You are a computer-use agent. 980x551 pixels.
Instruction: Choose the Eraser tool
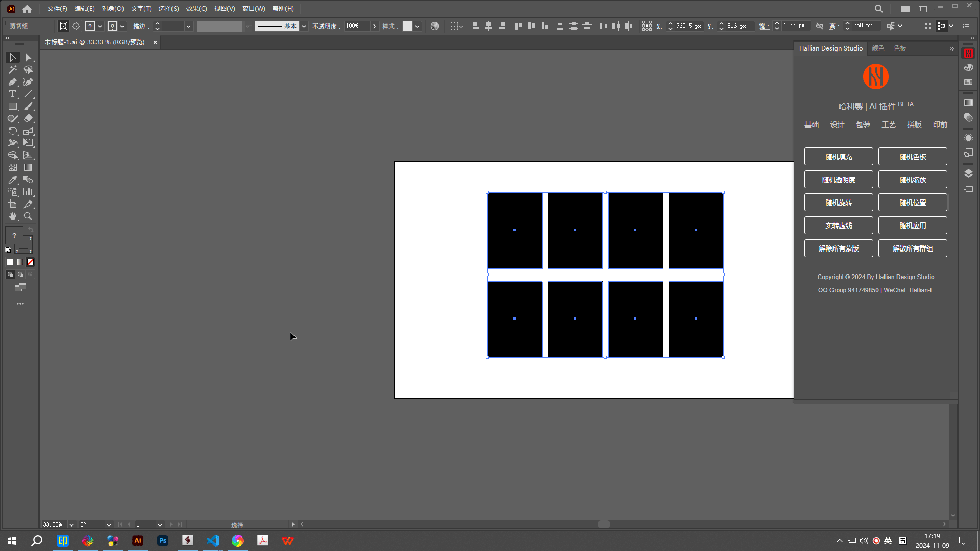pos(29,118)
